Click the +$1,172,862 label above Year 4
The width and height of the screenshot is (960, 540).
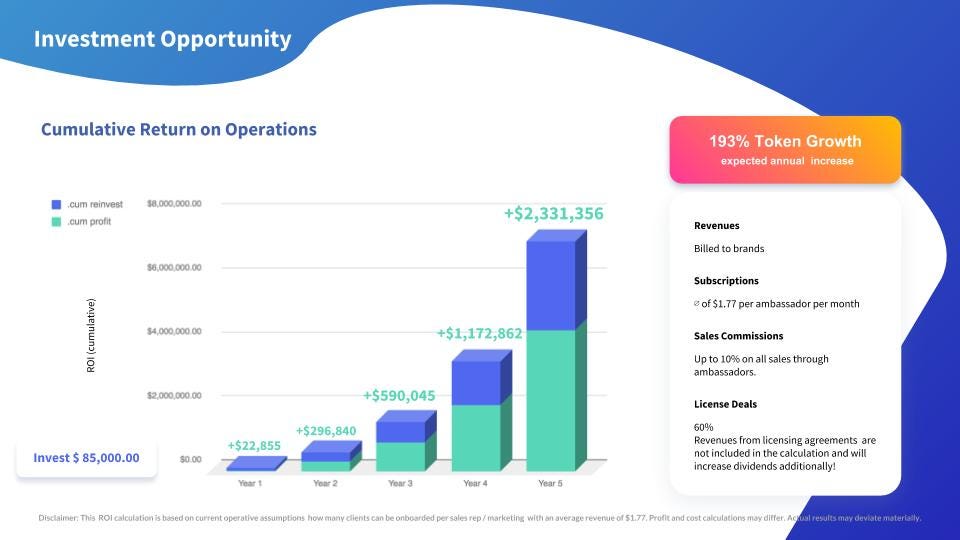479,334
